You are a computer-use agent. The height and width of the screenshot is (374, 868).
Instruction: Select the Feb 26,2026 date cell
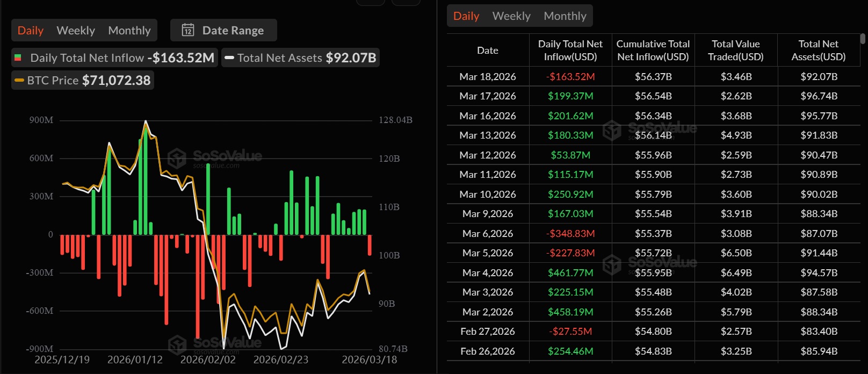pyautogui.click(x=488, y=351)
